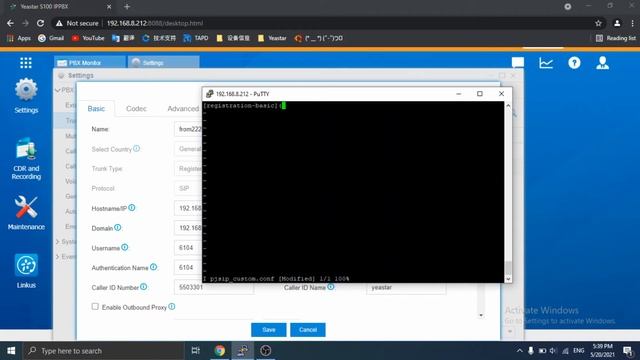Click the Windows search box
Image resolution: width=640 pixels, height=360 pixels.
pyautogui.click(x=104, y=351)
